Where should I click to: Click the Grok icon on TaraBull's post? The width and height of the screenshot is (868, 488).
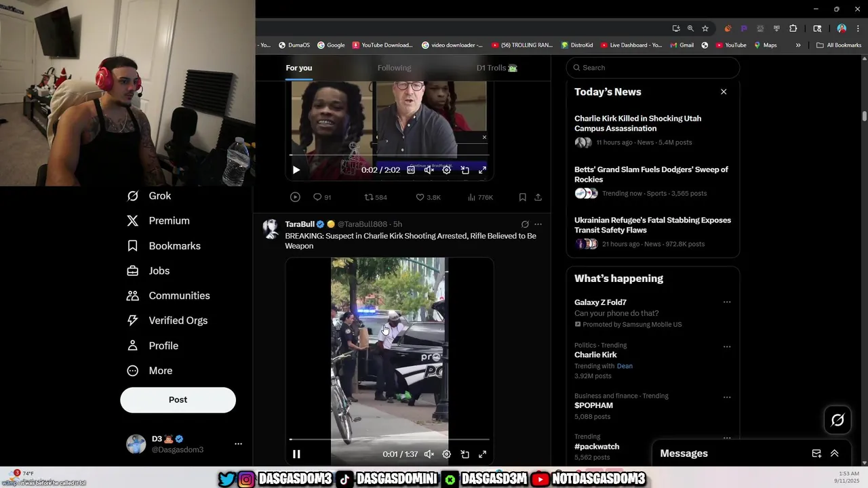coord(525,224)
